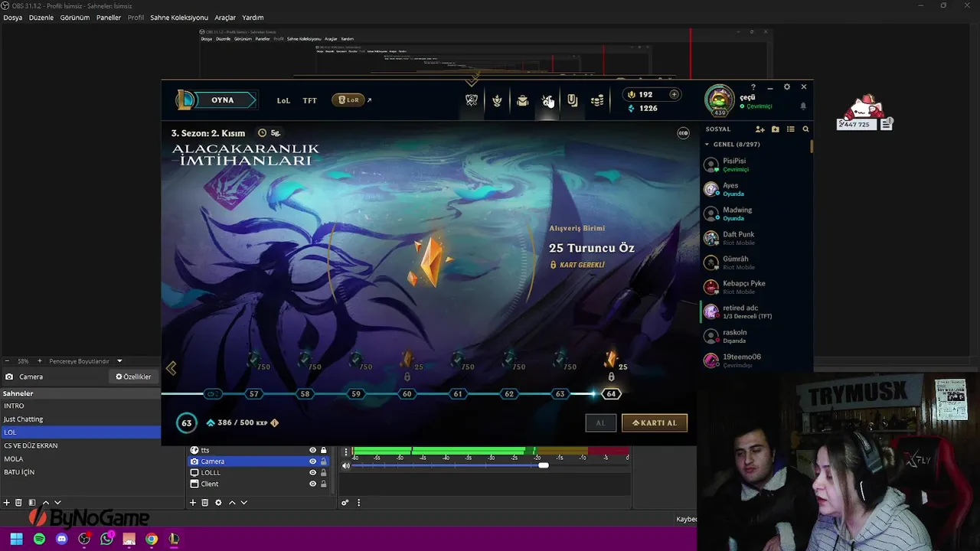Click the plus button beside 192 RP

(x=674, y=94)
